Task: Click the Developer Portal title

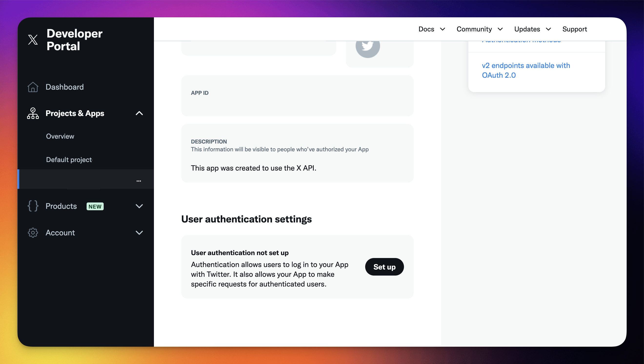Action: (x=74, y=39)
